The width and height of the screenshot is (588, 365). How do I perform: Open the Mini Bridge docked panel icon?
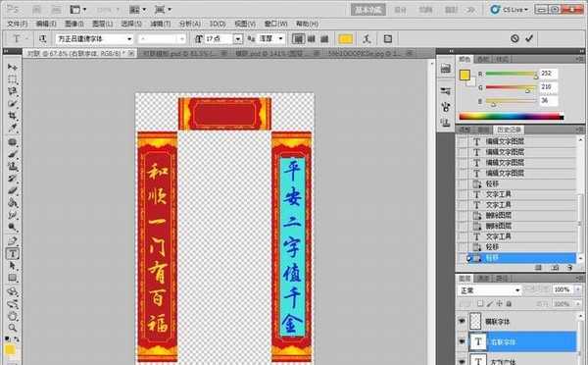(x=446, y=69)
